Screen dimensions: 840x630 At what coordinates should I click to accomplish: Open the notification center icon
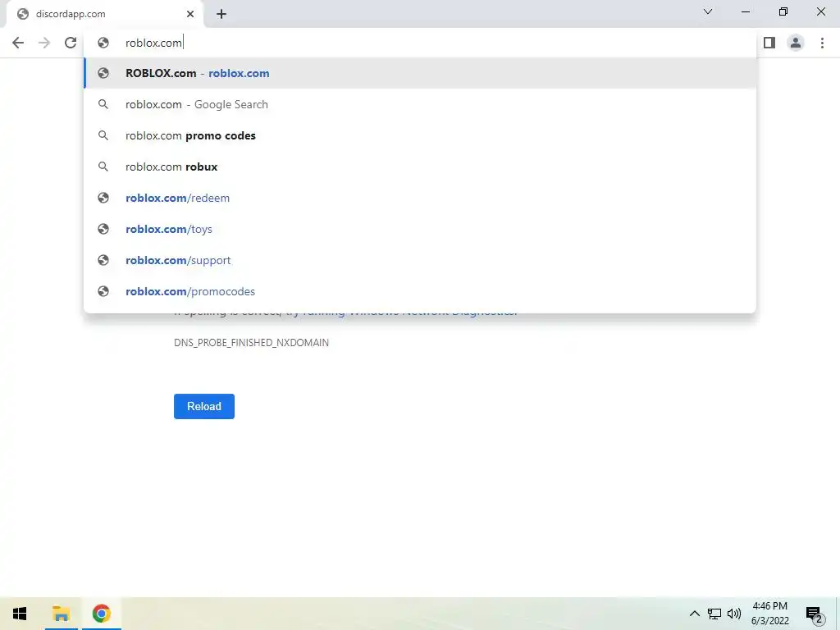click(815, 614)
